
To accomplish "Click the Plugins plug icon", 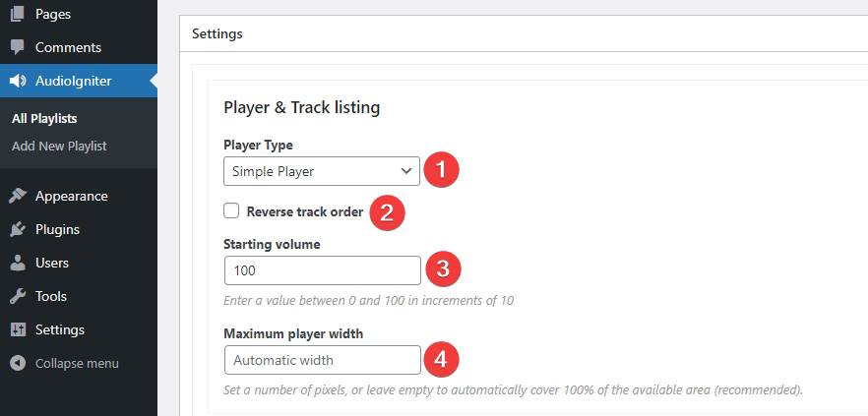I will [x=18, y=229].
